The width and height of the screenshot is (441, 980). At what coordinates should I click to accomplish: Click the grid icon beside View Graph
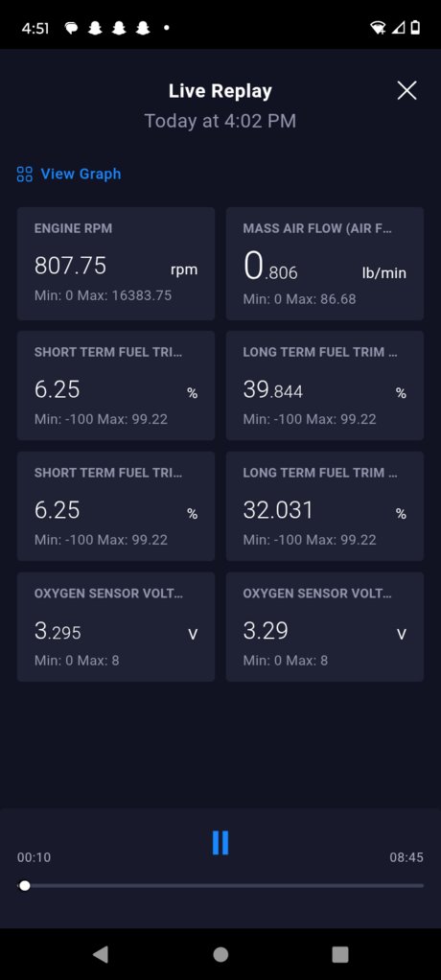coord(24,174)
